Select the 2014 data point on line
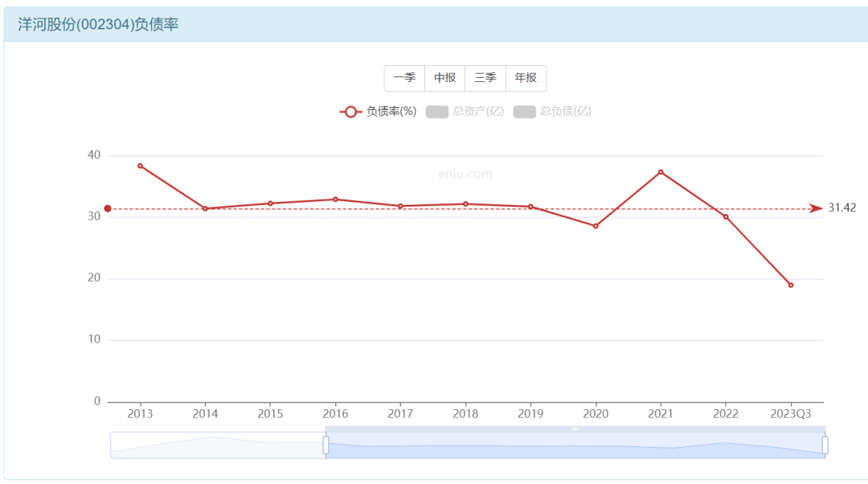The image size is (868, 484). (206, 209)
